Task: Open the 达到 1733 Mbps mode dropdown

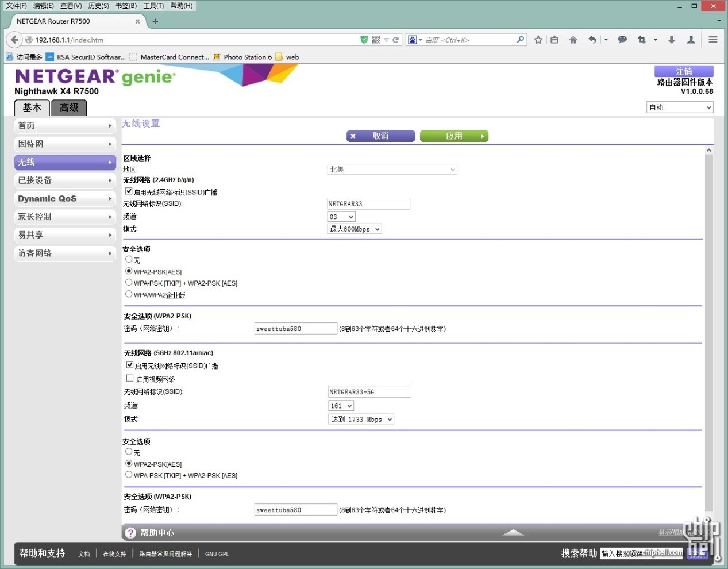Action: click(361, 419)
